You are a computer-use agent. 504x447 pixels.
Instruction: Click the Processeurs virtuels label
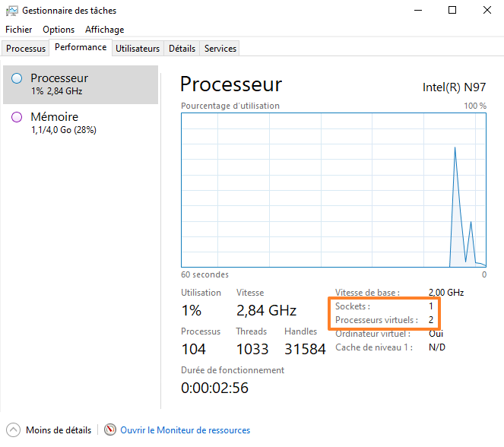point(376,320)
